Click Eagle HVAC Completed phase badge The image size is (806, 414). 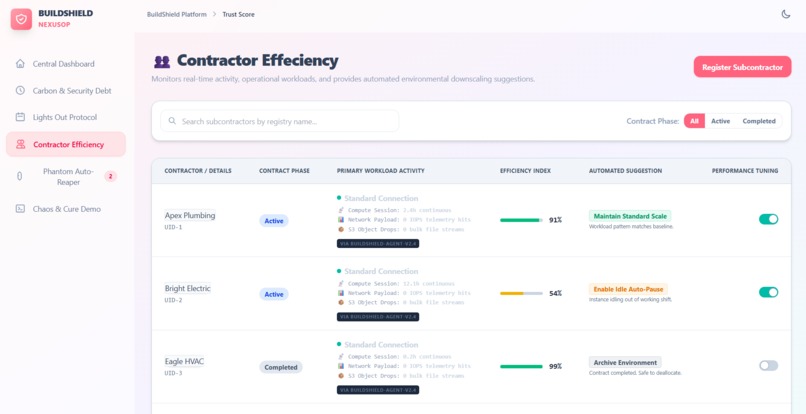281,367
